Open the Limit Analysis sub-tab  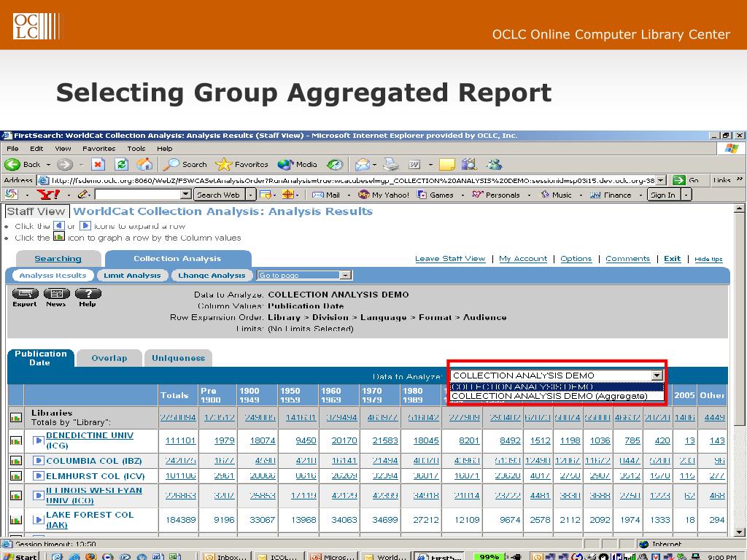[x=133, y=275]
